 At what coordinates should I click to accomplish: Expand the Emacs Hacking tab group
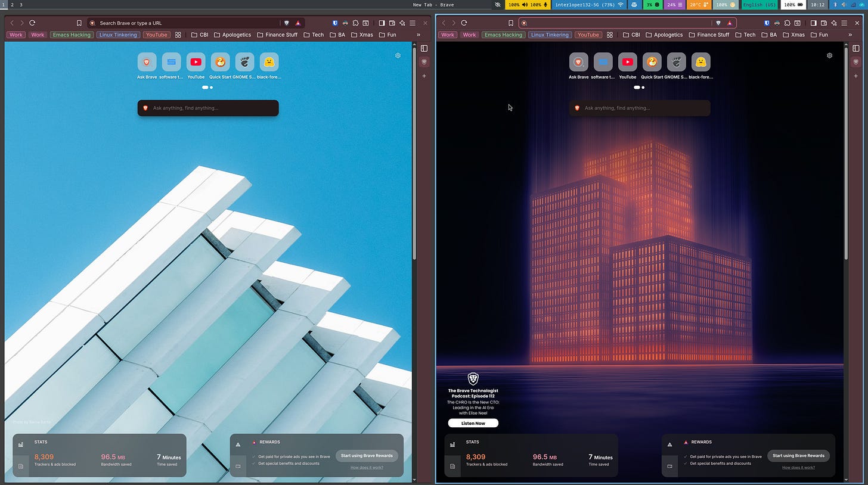tap(72, 35)
